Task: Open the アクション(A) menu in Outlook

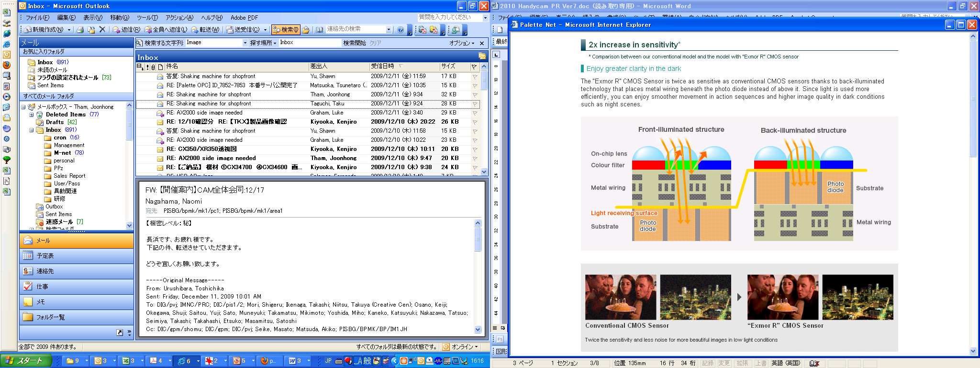Action: point(179,18)
